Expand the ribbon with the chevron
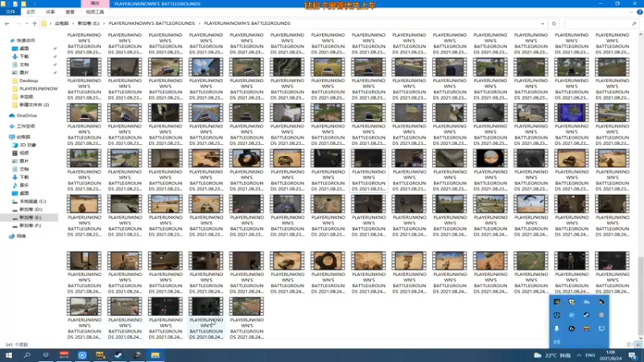644x362 pixels. 631,12
